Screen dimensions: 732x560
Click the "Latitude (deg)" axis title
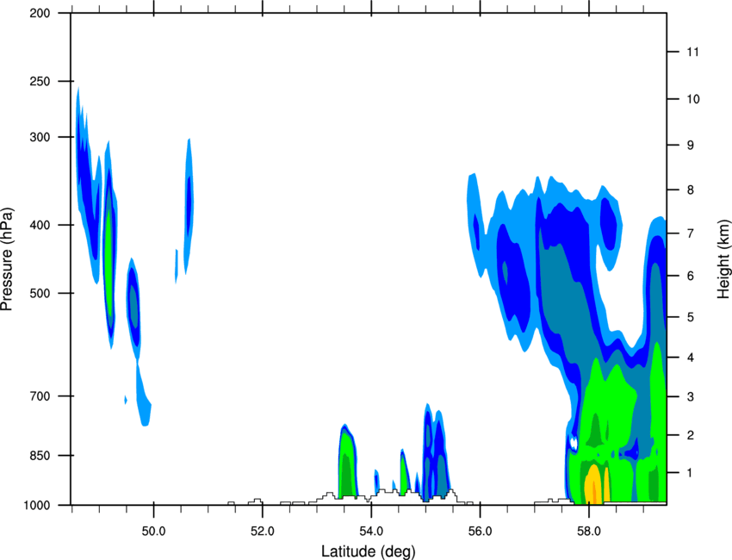click(368, 551)
